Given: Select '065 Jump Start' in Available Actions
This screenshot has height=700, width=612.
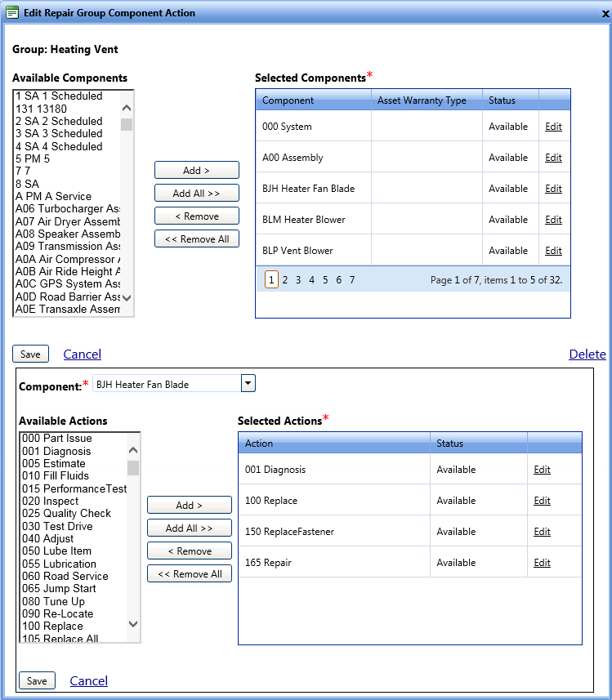Looking at the screenshot, I should [x=59, y=589].
